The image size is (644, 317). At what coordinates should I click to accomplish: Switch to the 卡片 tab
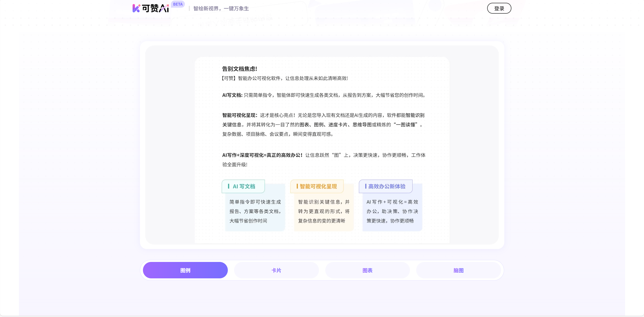(276, 270)
